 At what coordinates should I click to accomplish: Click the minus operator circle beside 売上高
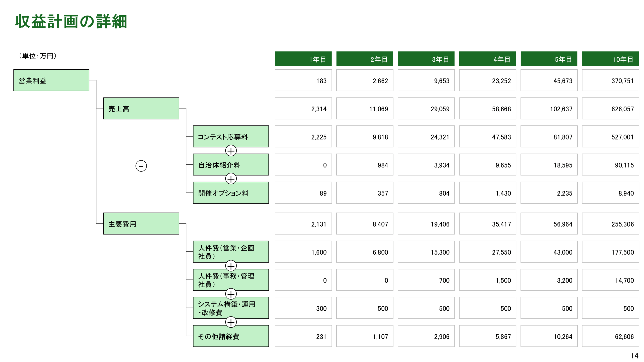[x=141, y=166]
